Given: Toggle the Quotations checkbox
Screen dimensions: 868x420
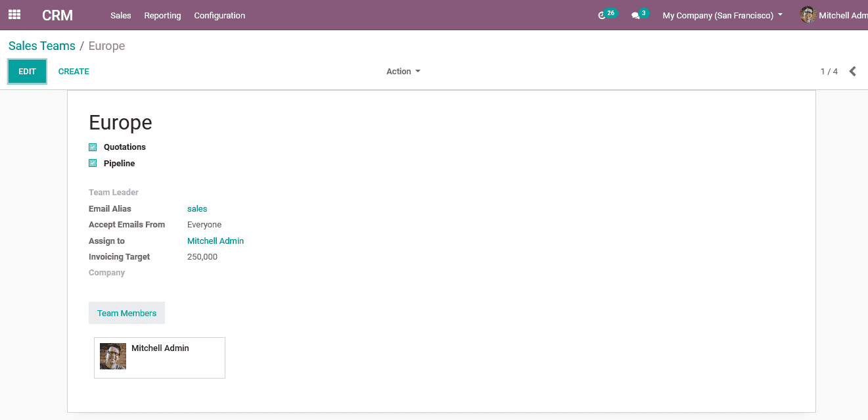Looking at the screenshot, I should [x=93, y=147].
